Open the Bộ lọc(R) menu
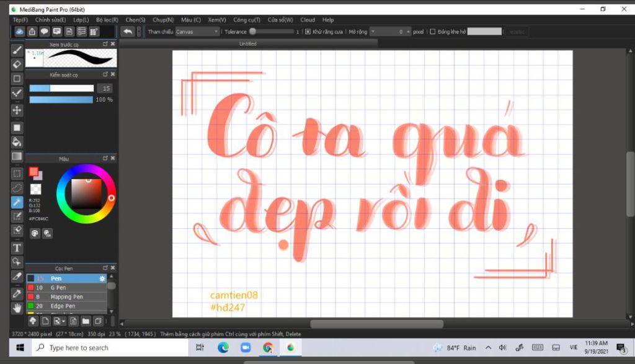Viewport: 635px width, 364px height. click(107, 20)
